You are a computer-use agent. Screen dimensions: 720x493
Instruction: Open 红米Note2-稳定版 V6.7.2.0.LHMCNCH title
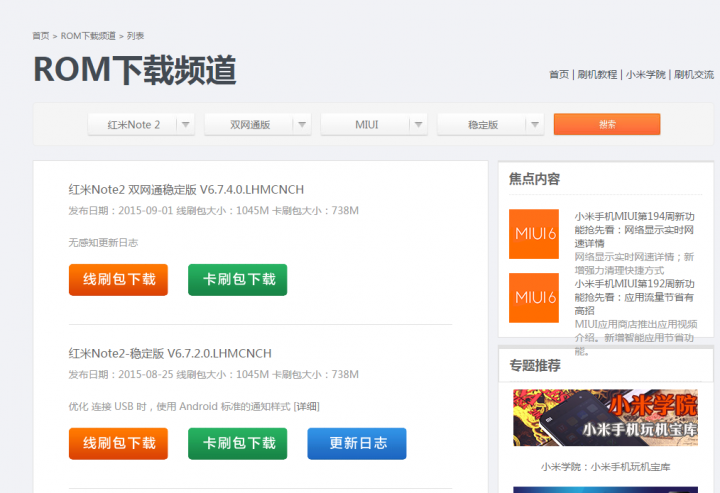coord(170,353)
